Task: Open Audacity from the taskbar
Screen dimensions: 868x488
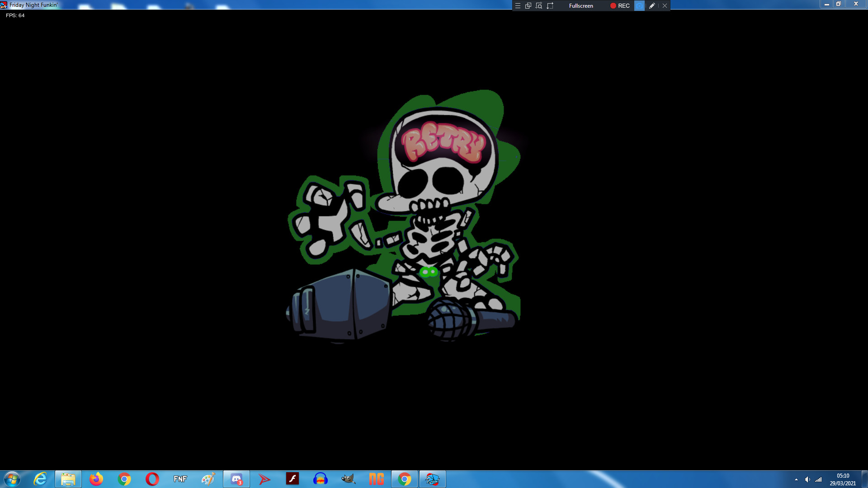Action: click(321, 479)
